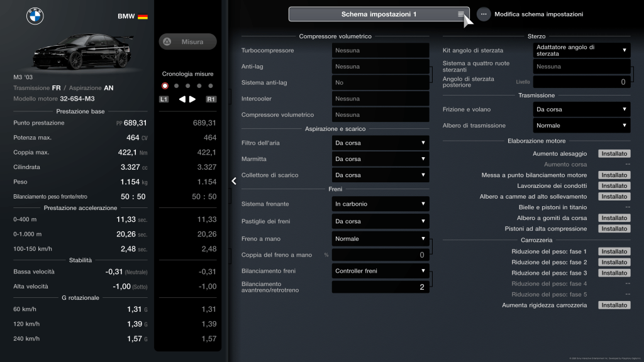Click the L1 shoulder button icon
The height and width of the screenshot is (362, 644).
[x=164, y=99]
